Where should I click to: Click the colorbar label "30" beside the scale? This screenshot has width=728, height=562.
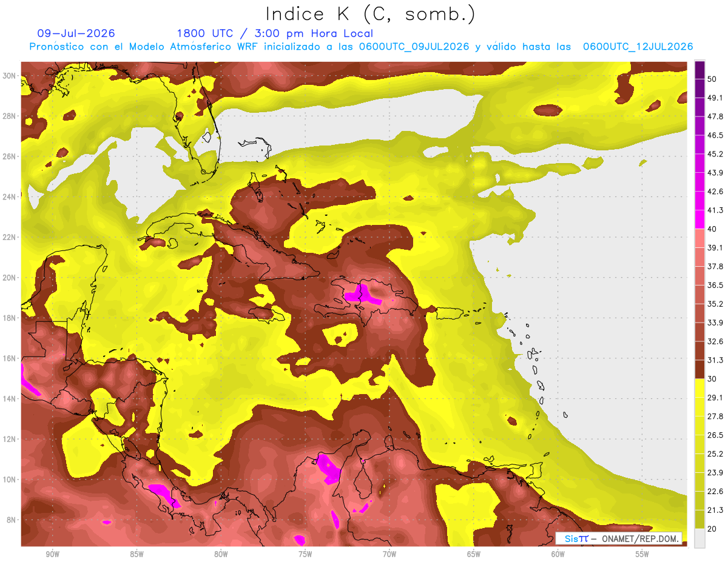[713, 379]
